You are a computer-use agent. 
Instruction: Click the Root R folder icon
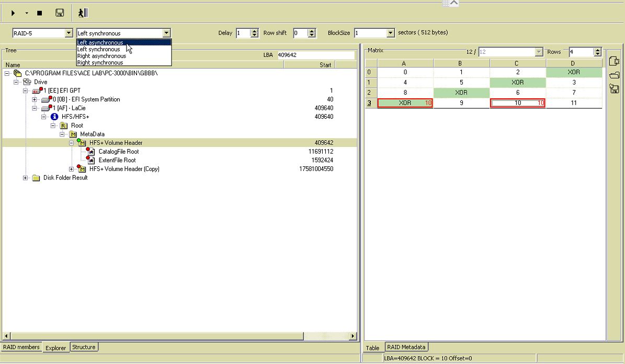63,126
